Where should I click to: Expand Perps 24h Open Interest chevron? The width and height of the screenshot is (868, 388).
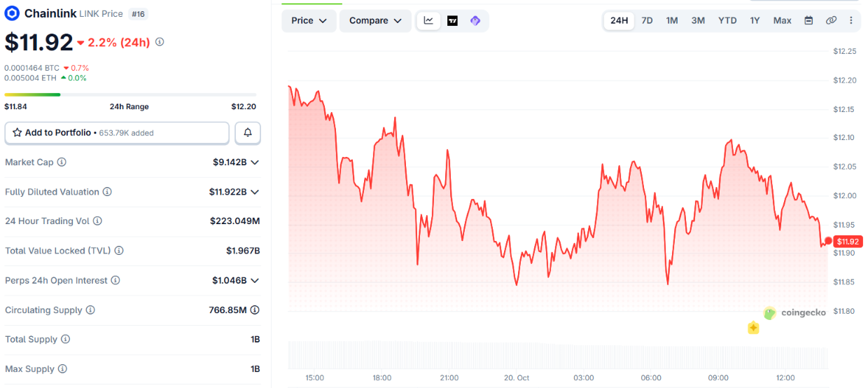point(255,280)
